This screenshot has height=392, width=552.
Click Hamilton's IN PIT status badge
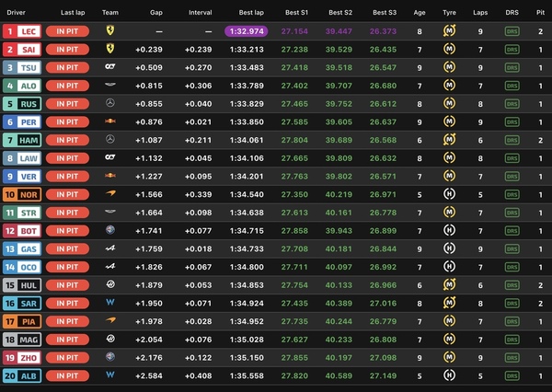coord(67,140)
